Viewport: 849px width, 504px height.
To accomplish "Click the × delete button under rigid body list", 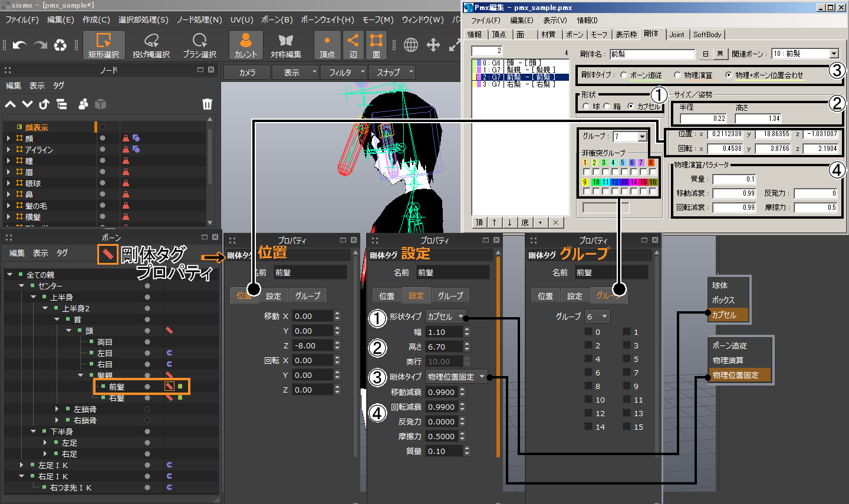I will point(555,222).
